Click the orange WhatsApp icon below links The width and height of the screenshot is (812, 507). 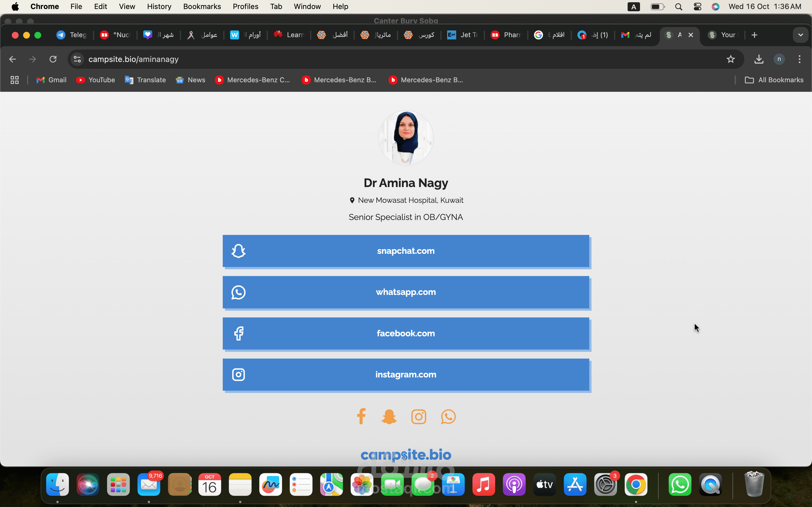pyautogui.click(x=448, y=417)
